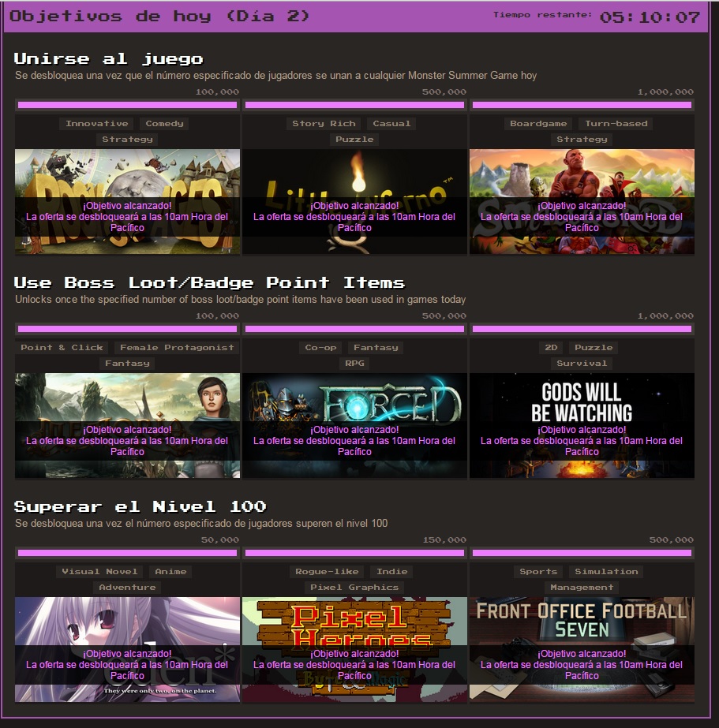Select the Point & Click tag
The height and width of the screenshot is (728, 719).
point(62,348)
